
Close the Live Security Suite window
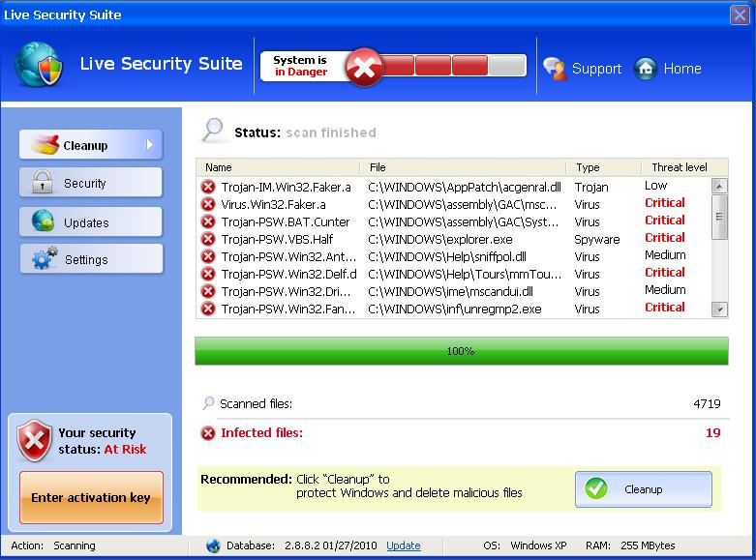tap(740, 15)
